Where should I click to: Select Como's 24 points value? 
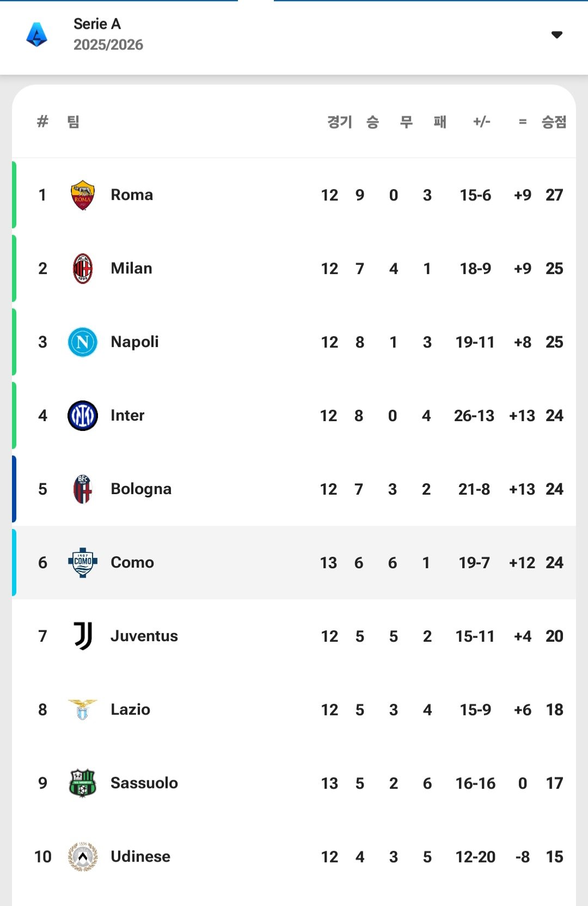tap(554, 563)
